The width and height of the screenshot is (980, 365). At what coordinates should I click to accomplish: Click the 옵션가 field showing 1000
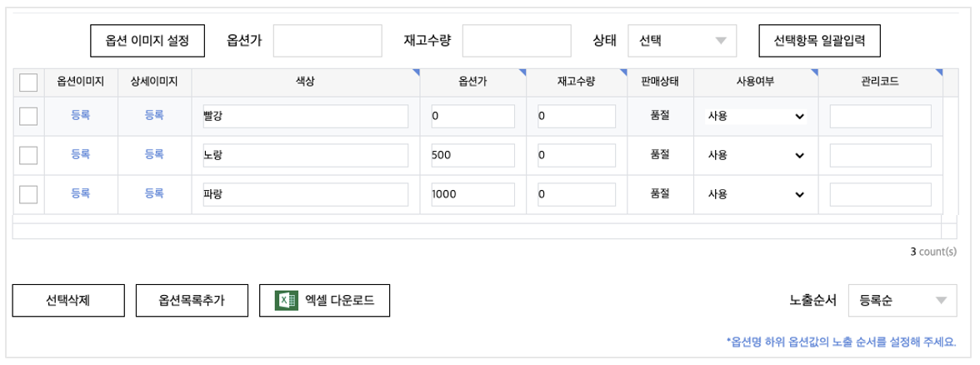click(x=472, y=194)
